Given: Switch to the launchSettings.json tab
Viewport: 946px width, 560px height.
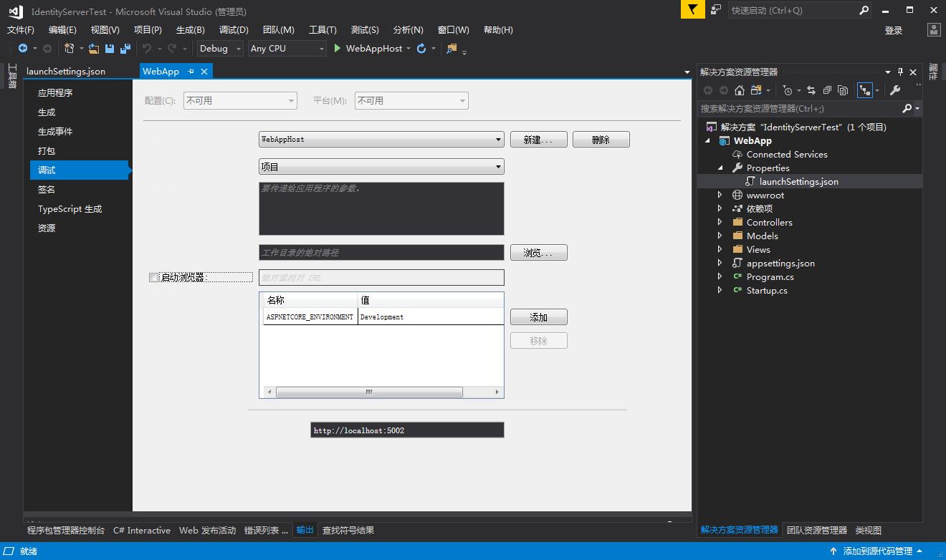Looking at the screenshot, I should pyautogui.click(x=66, y=72).
